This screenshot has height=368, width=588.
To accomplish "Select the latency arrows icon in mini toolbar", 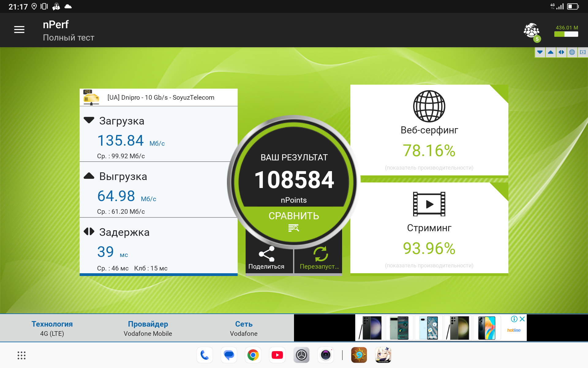I will point(561,52).
